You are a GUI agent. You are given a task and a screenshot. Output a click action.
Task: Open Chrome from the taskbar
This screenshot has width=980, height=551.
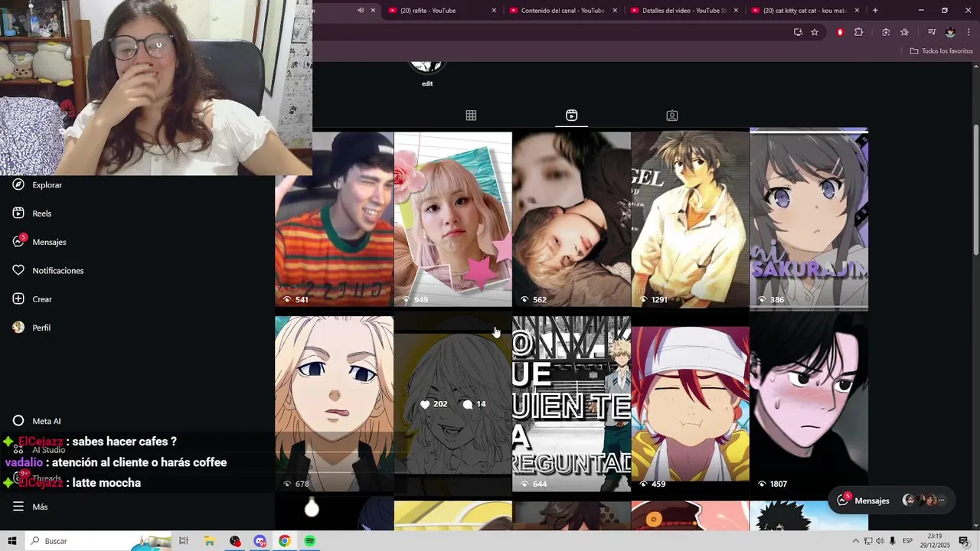pyautogui.click(x=284, y=541)
